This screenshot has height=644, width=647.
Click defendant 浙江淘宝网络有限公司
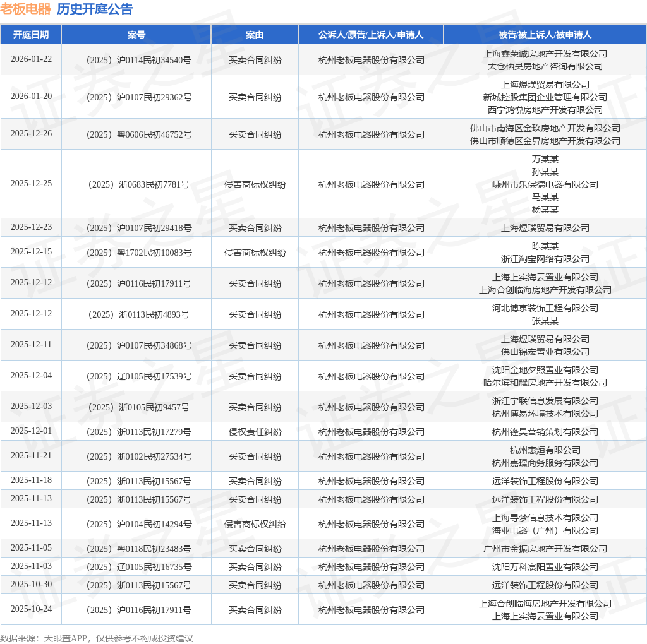pyautogui.click(x=545, y=259)
